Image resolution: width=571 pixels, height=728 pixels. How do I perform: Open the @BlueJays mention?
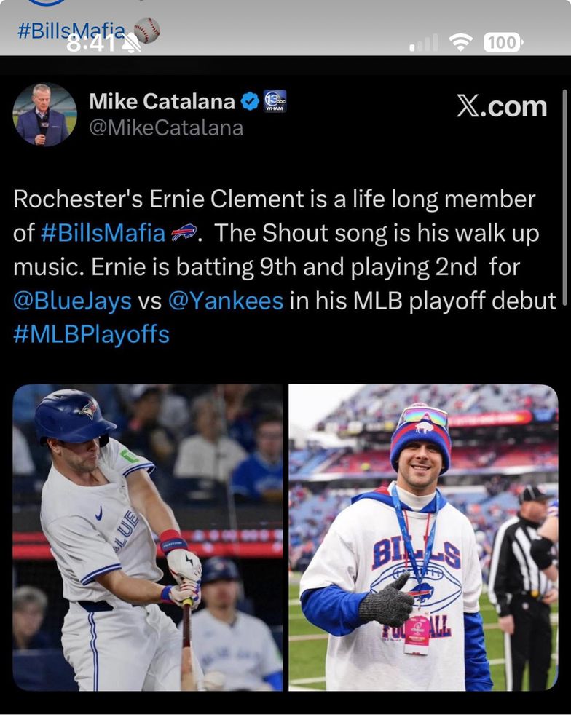(72, 301)
